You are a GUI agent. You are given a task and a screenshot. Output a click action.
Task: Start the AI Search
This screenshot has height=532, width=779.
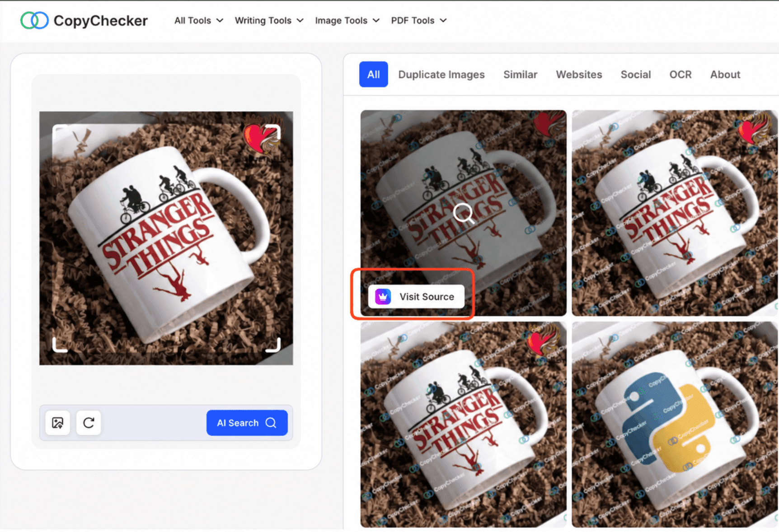(x=247, y=423)
